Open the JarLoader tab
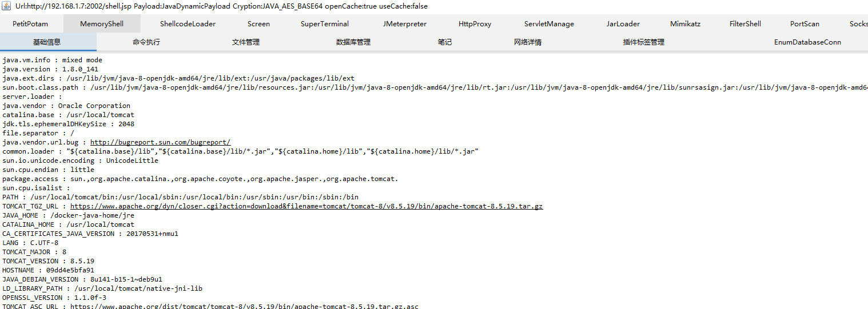The height and width of the screenshot is (309, 868). 623,24
